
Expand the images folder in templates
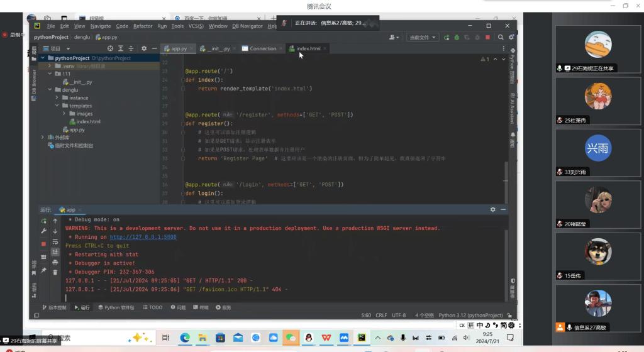[x=64, y=114]
